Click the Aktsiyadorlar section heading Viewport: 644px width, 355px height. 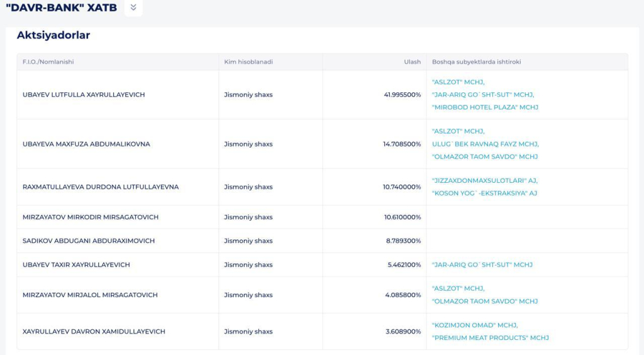click(x=53, y=35)
